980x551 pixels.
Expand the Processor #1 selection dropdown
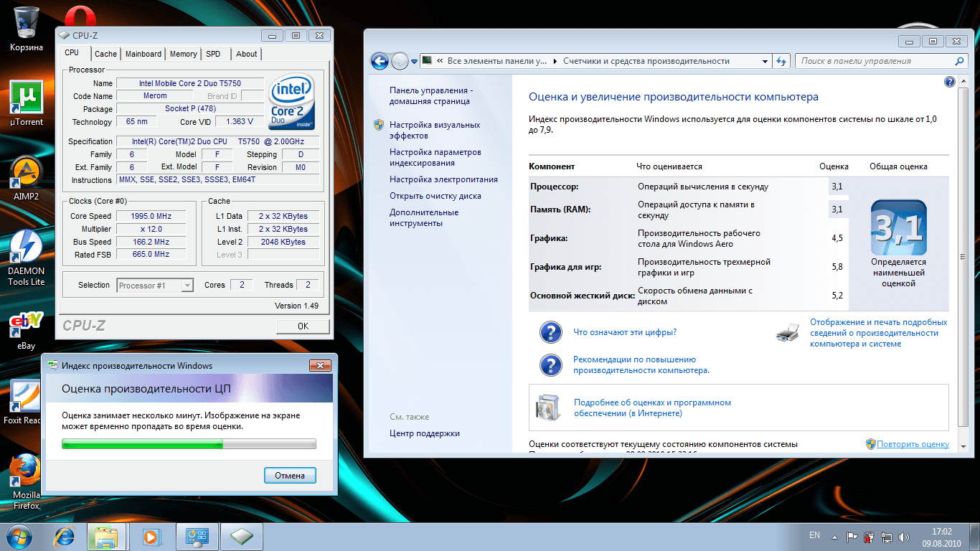pyautogui.click(x=187, y=286)
